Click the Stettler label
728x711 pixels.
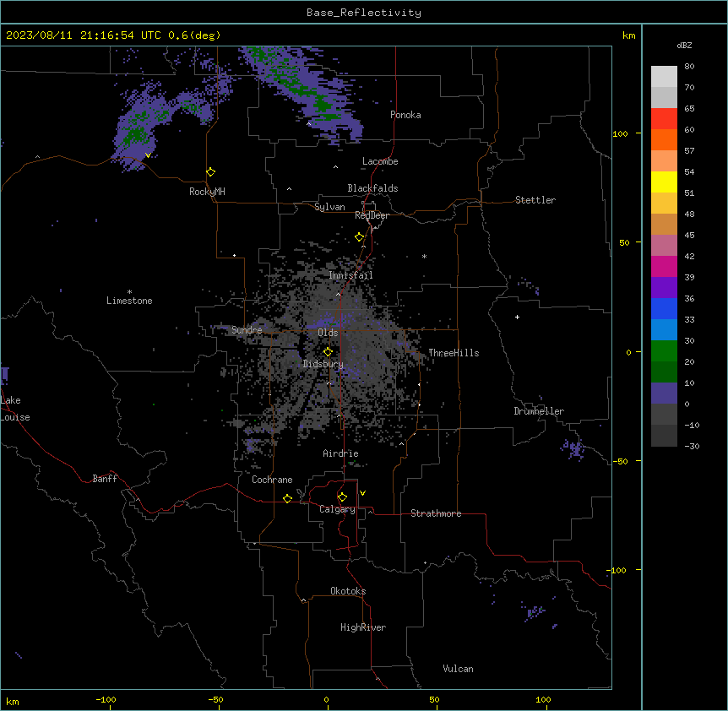click(x=535, y=200)
